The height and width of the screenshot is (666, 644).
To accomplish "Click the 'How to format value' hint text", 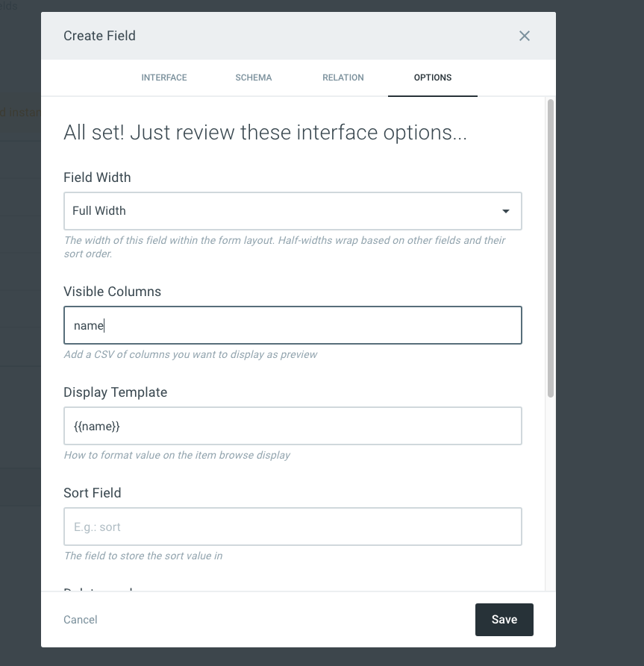I will coord(177,456).
